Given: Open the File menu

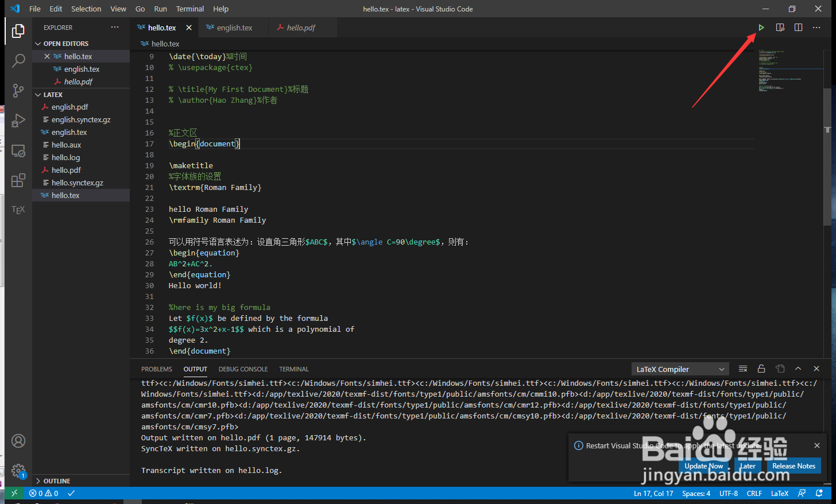Looking at the screenshot, I should pos(35,9).
